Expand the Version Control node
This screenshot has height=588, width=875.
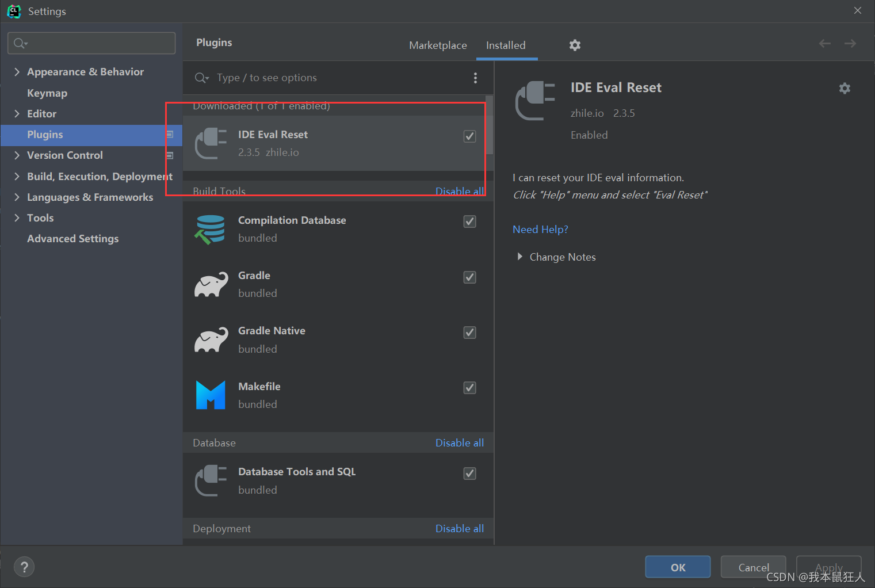(x=17, y=155)
